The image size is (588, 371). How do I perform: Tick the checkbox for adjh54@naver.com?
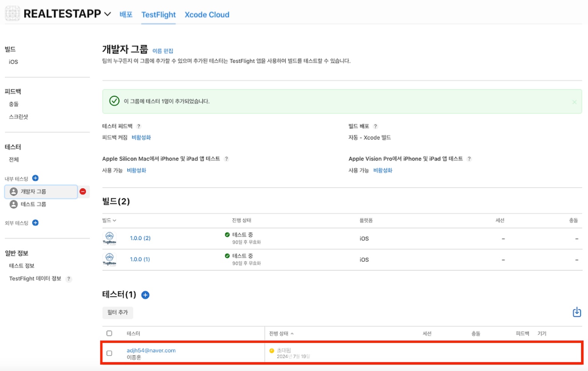pos(109,353)
